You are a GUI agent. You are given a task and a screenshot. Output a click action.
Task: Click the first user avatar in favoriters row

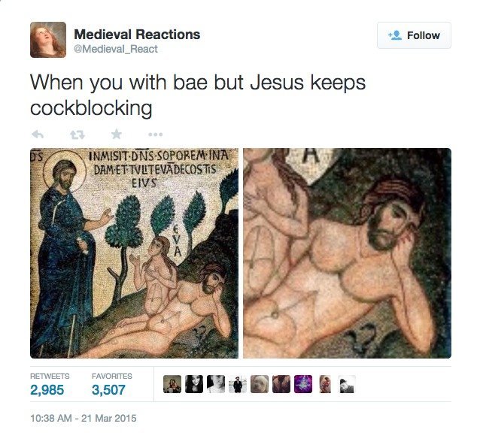coord(172,384)
